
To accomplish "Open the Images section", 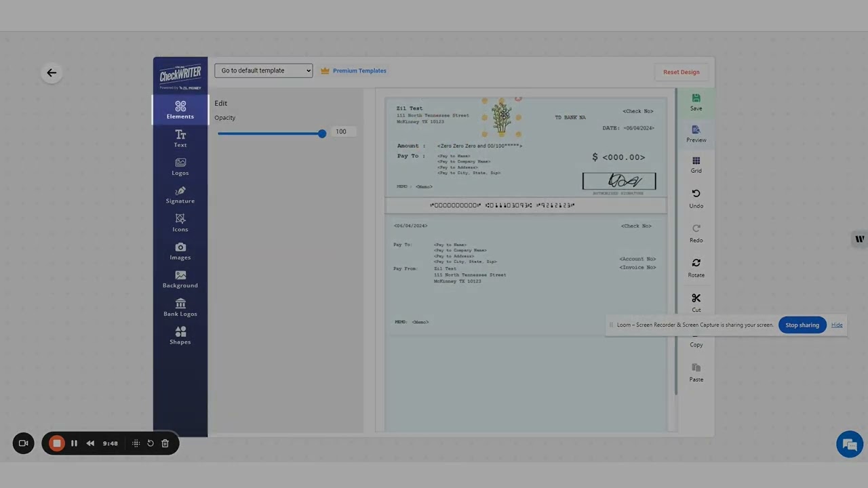I will tap(180, 251).
